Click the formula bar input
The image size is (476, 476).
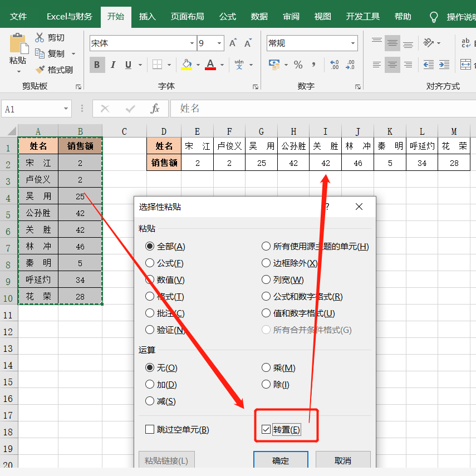click(323, 109)
